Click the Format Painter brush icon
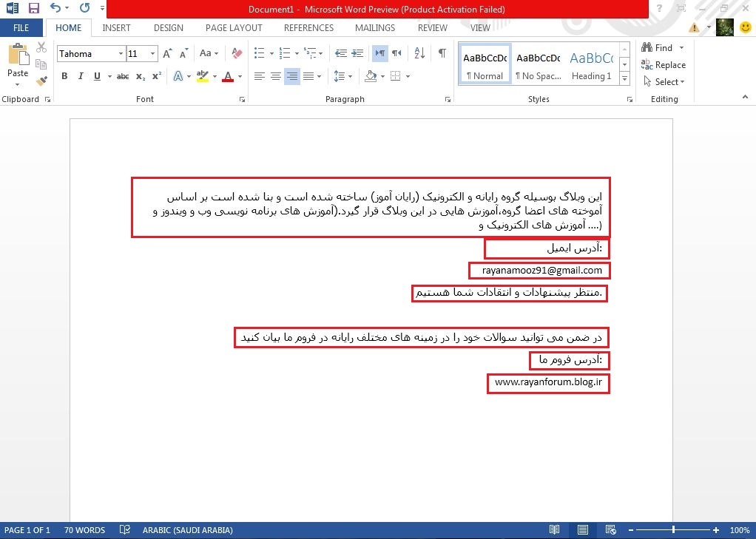Image resolution: width=756 pixels, height=539 pixels. pos(41,81)
